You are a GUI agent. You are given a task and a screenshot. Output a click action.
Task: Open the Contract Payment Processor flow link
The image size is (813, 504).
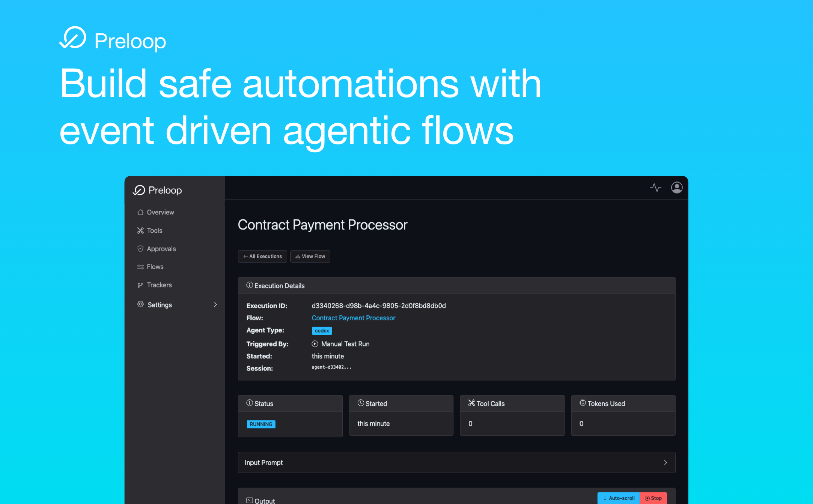353,318
